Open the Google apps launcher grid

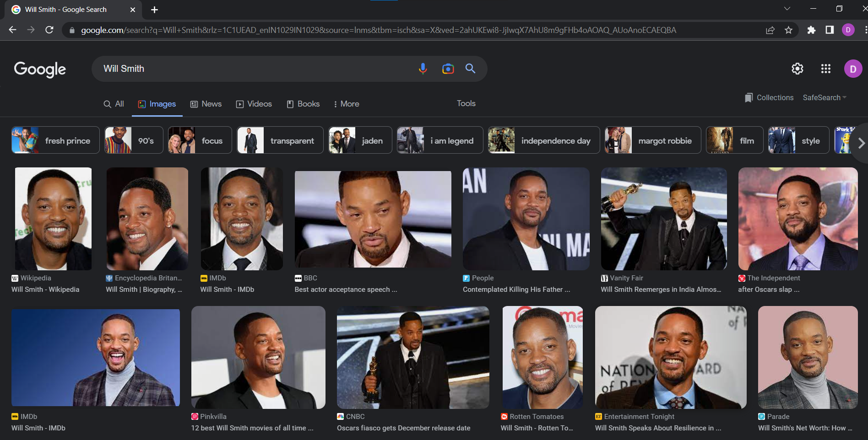(825, 69)
